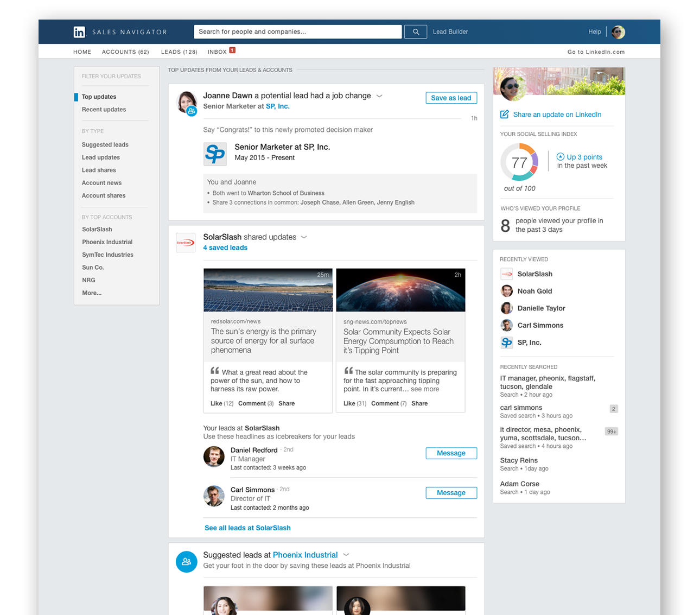Click Carl Simmons' avatar in Recently Viewed
The height and width of the screenshot is (615, 700).
[507, 325]
